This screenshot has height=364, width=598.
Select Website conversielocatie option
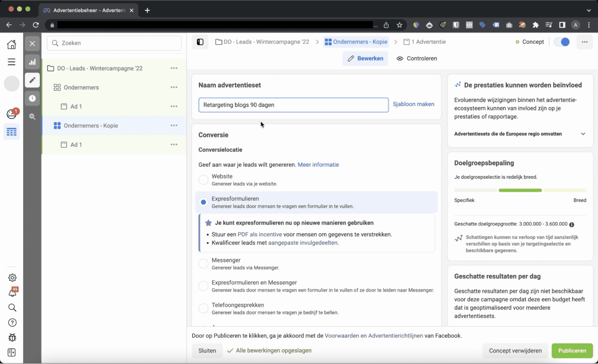tap(203, 179)
